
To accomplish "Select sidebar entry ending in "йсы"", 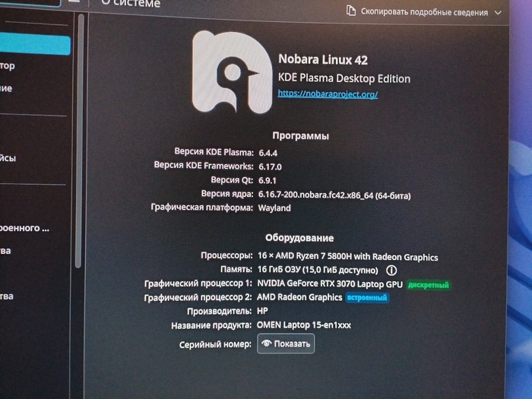I will (8, 158).
